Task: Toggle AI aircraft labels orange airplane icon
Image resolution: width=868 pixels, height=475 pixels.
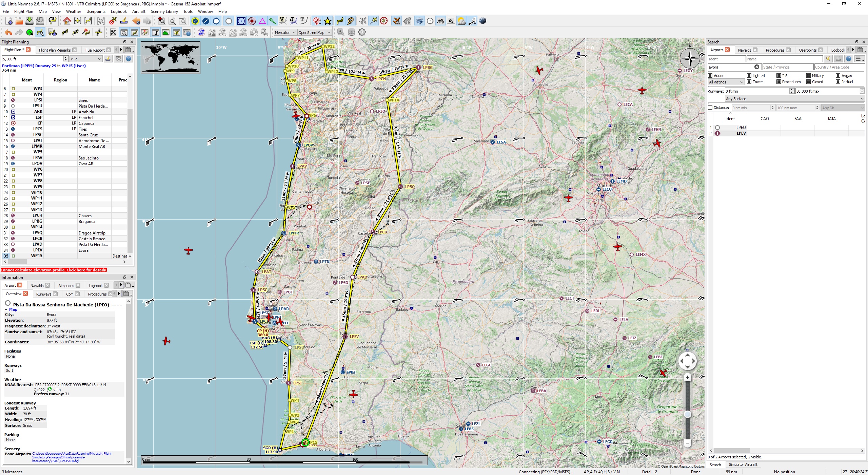Action: [396, 21]
